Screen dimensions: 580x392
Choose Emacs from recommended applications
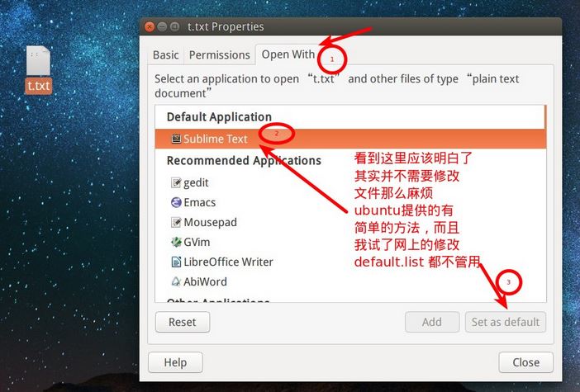click(x=200, y=202)
